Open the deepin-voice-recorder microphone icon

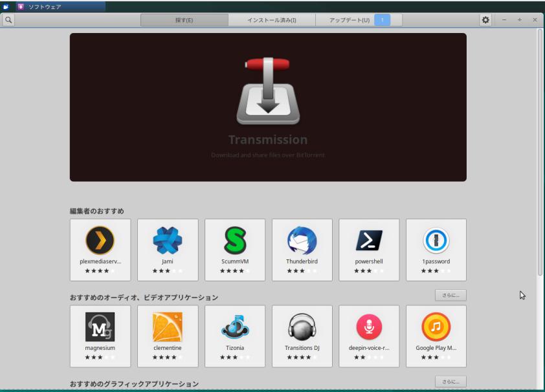(369, 327)
